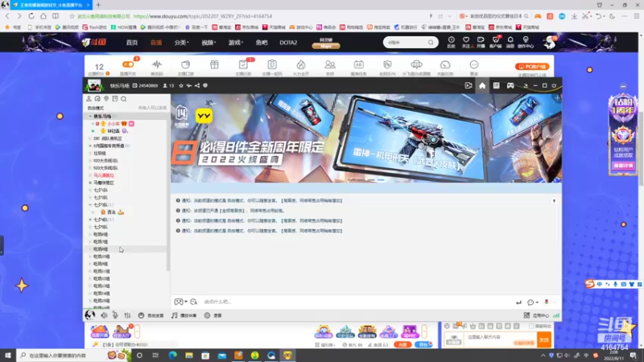Click the channel list vertical scrollbar
Viewport: 644px width, 362px height.
pos(168,193)
